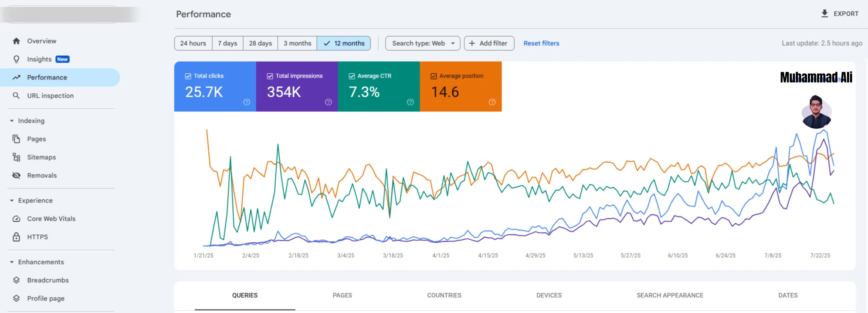The width and height of the screenshot is (868, 313).
Task: Click the Add filter button
Action: click(489, 43)
